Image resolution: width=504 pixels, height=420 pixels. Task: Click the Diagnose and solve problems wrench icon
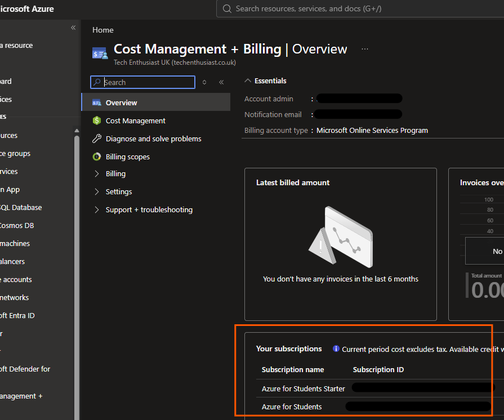pos(96,138)
